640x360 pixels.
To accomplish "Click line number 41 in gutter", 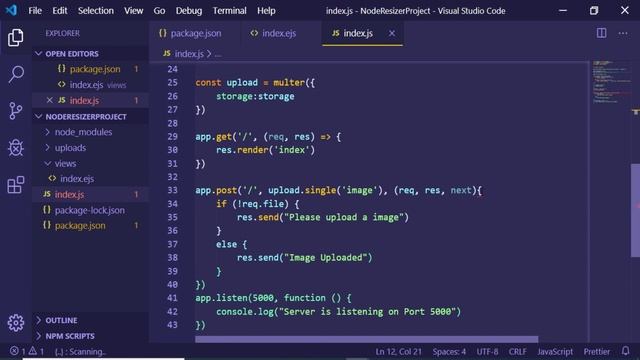I will pyautogui.click(x=172, y=298).
